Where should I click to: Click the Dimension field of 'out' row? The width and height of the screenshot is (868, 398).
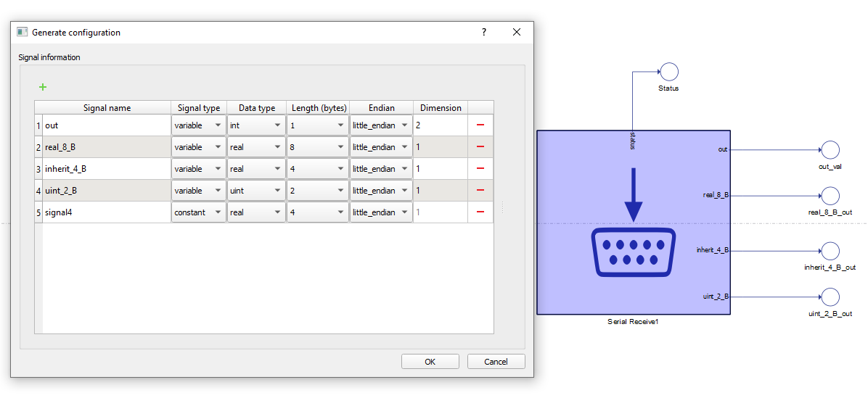tap(441, 125)
